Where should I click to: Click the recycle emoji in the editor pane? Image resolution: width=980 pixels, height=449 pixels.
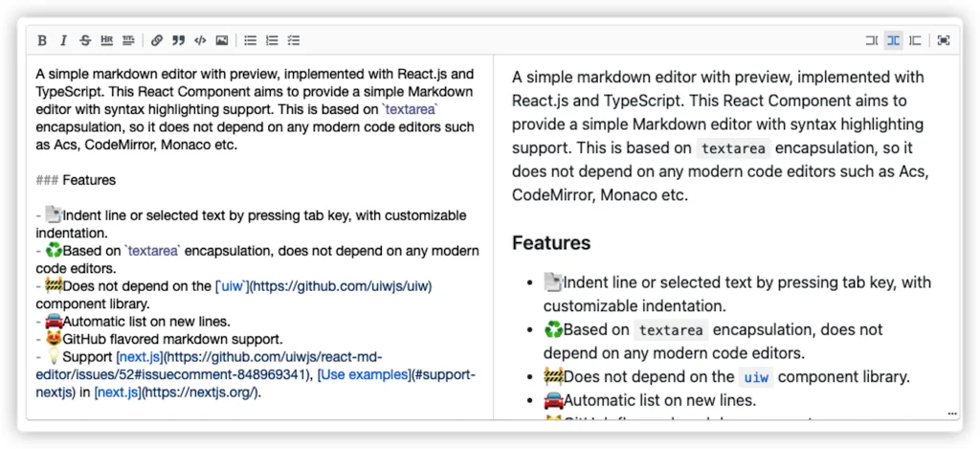54,251
